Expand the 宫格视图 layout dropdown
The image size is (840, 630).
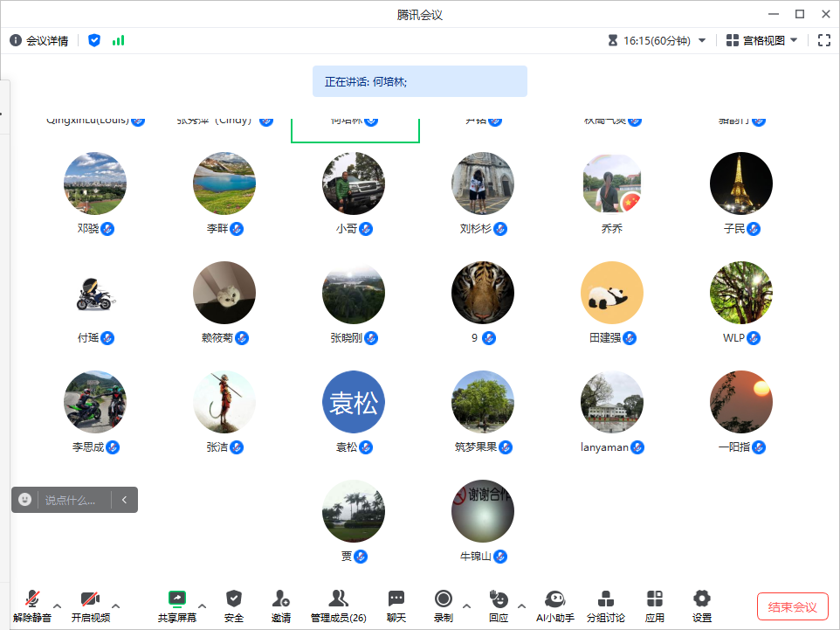click(762, 40)
